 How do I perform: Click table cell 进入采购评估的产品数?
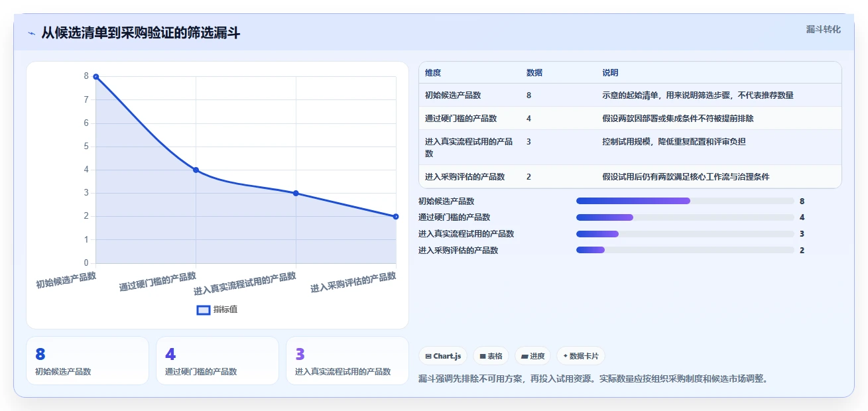click(465, 177)
